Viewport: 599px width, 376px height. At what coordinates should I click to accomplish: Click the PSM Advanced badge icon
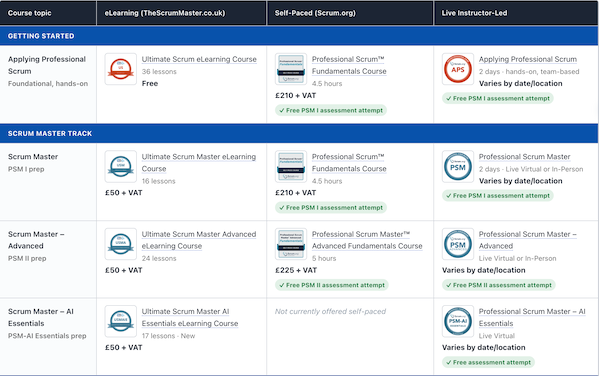click(458, 244)
